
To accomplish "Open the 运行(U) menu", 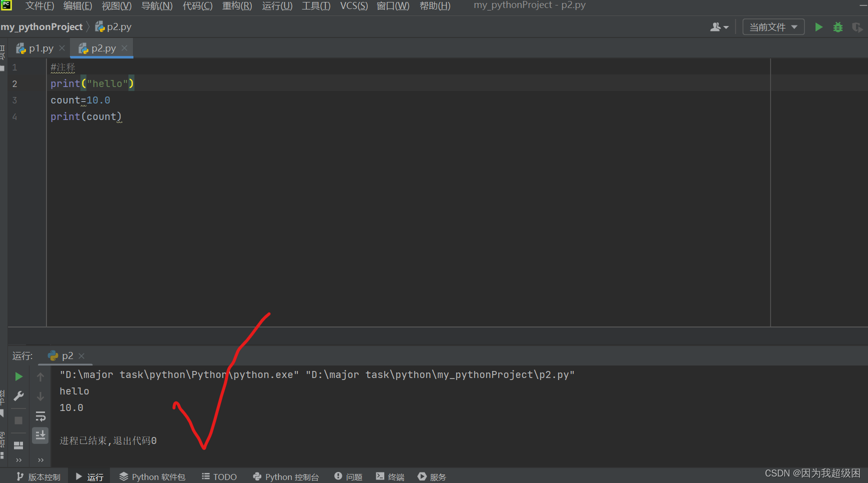I will click(277, 5).
